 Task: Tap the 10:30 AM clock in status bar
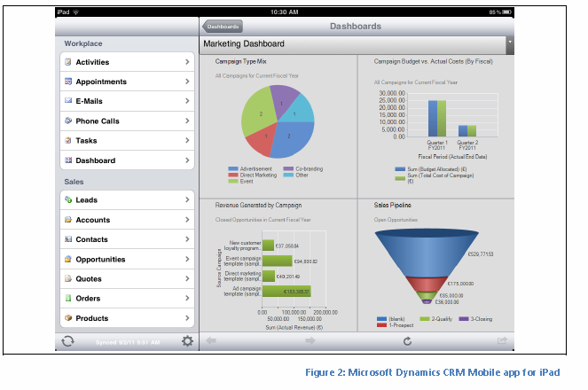pyautogui.click(x=285, y=12)
